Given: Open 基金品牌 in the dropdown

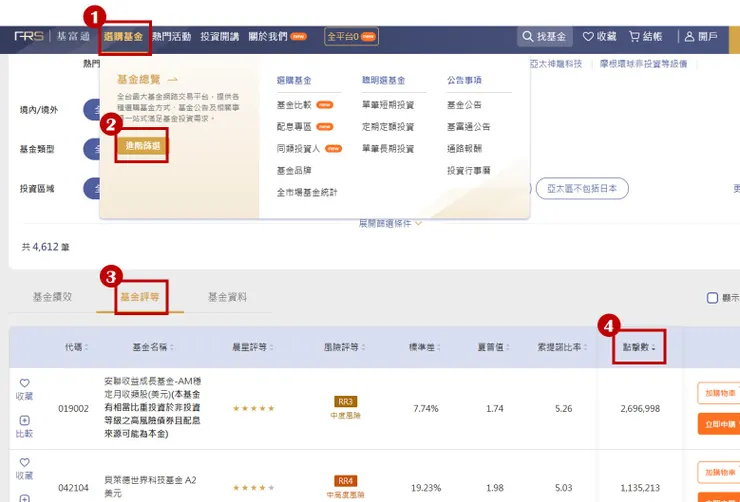Looking at the screenshot, I should 294,170.
